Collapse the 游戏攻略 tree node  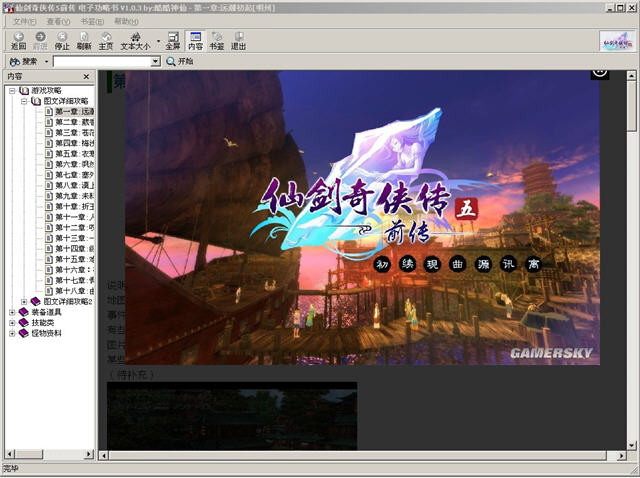[12, 91]
